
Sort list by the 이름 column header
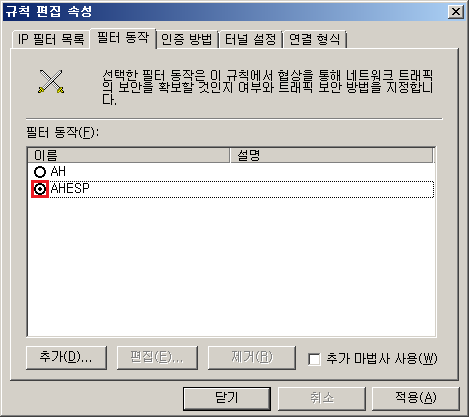click(129, 155)
